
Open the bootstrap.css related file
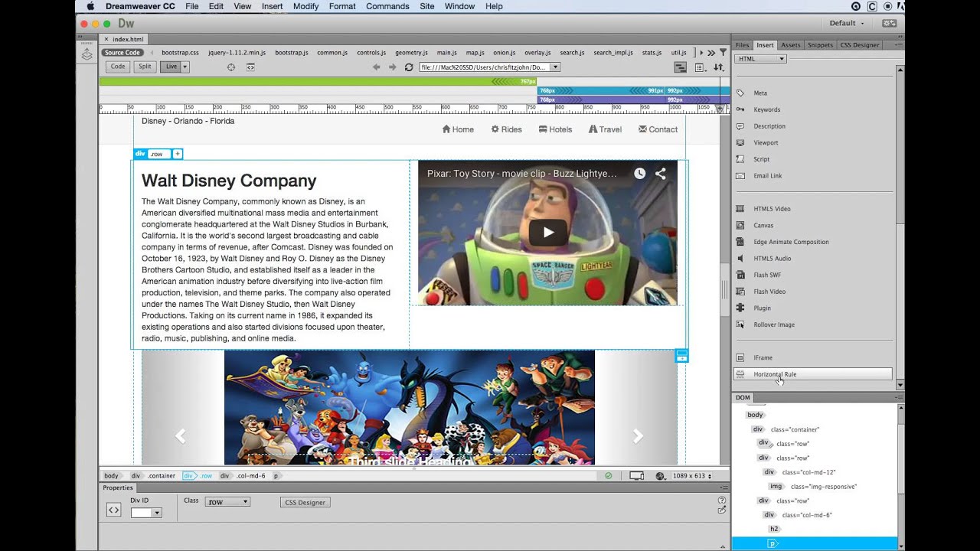pyautogui.click(x=180, y=53)
